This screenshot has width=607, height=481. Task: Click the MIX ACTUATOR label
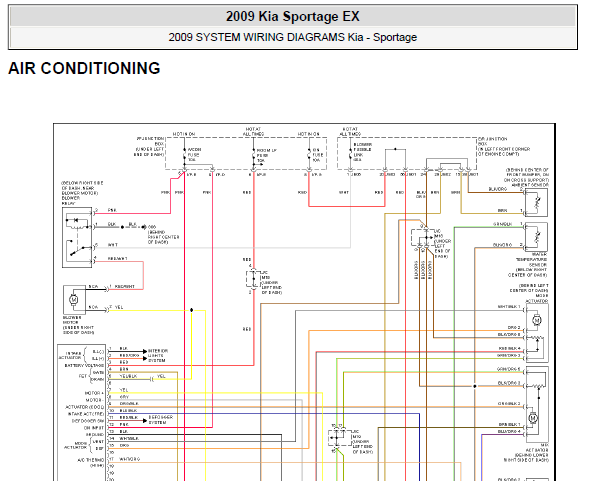538,448
